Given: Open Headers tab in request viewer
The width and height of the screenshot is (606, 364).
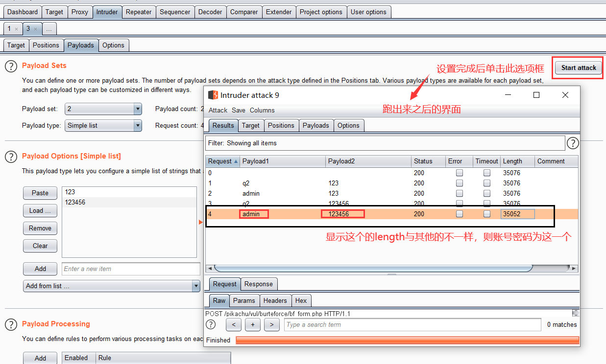Looking at the screenshot, I should [x=275, y=300].
